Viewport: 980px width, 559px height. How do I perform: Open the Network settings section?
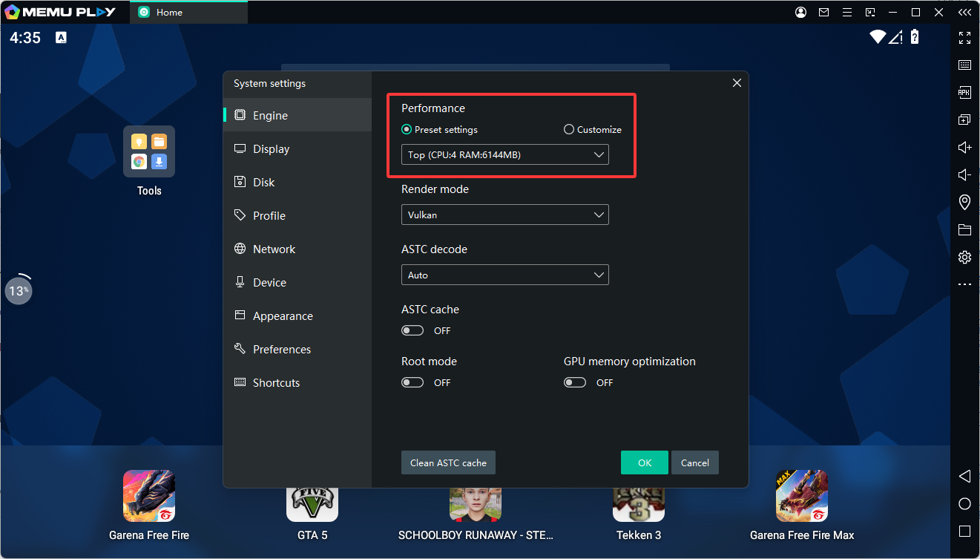coord(274,249)
